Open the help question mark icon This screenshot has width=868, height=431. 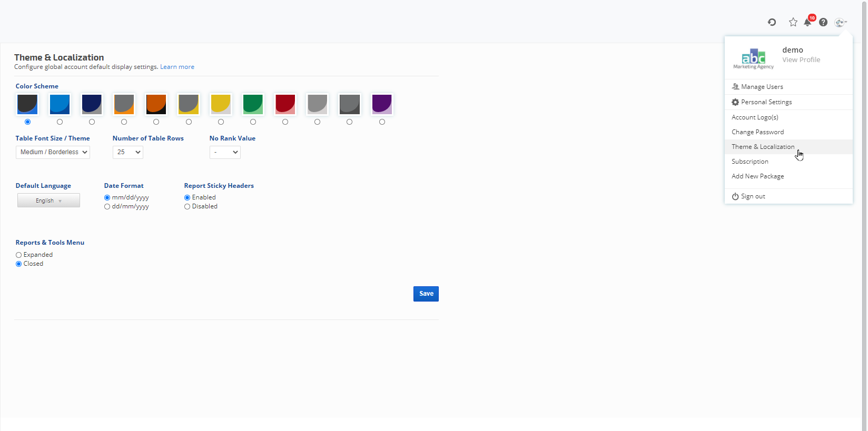click(x=823, y=22)
